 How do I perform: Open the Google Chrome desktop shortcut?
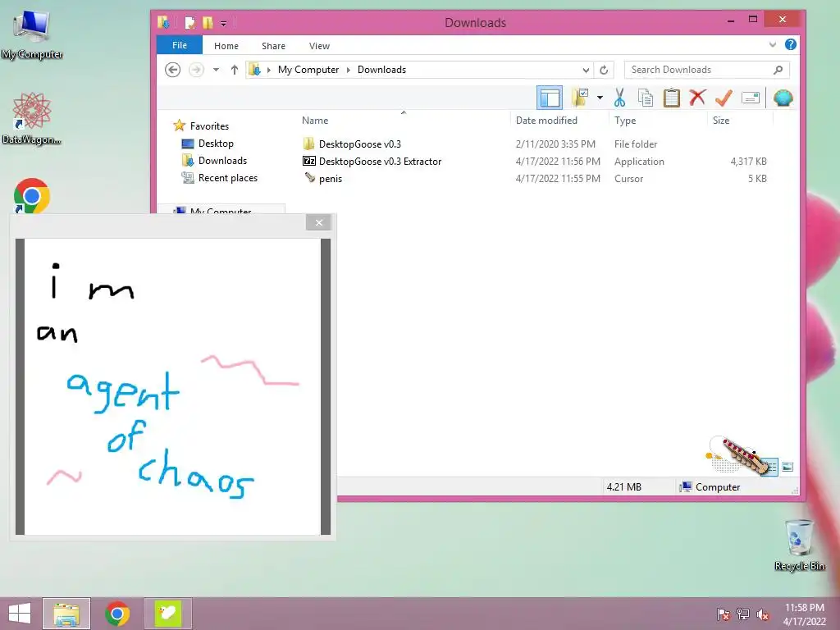(32, 195)
